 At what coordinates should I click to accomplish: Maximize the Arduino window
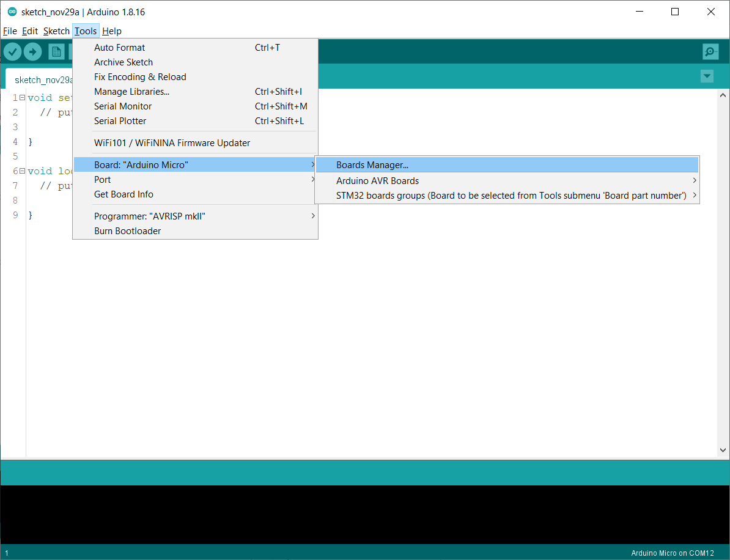(x=675, y=12)
